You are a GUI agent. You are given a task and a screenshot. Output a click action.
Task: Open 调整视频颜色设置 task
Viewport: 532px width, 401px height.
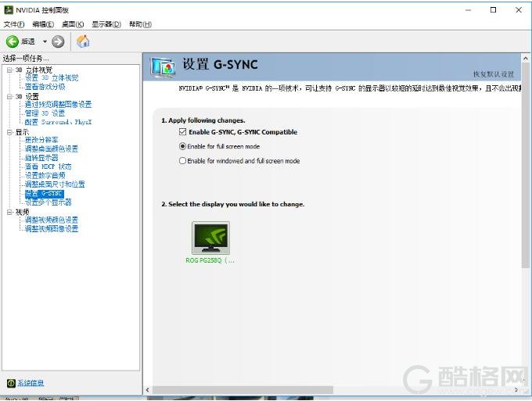coord(51,220)
